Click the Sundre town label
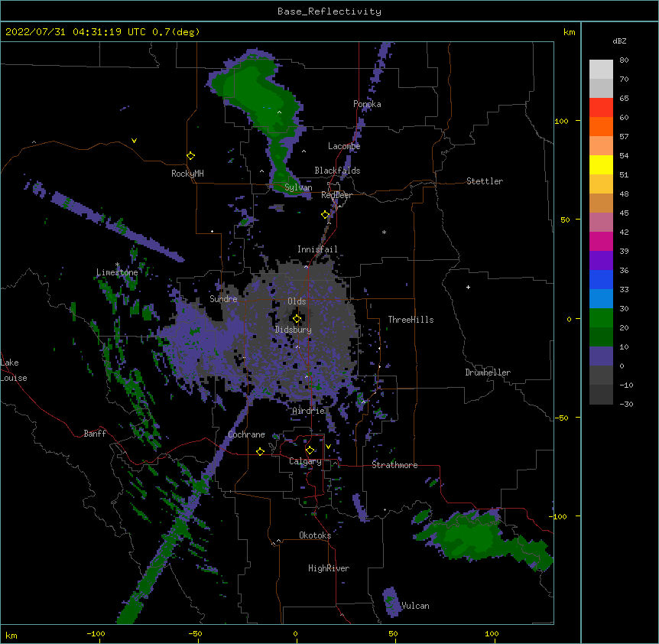This screenshot has height=644, width=659. [223, 299]
